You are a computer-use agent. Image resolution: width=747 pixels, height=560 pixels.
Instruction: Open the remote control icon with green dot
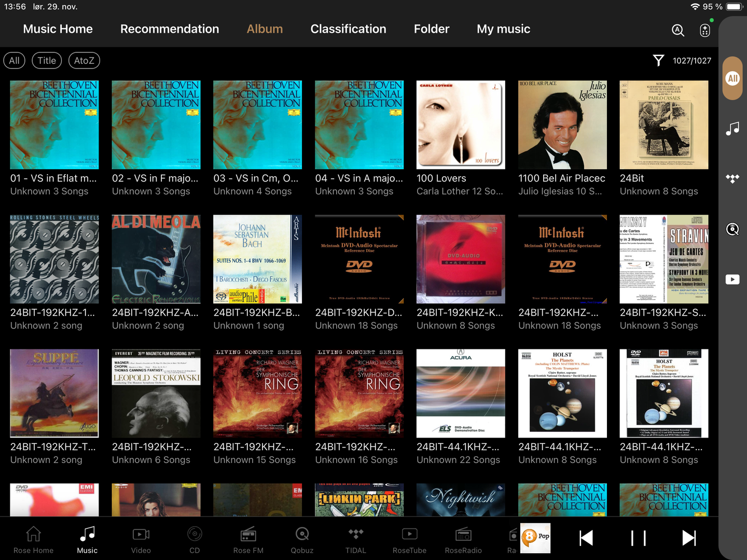[705, 30]
